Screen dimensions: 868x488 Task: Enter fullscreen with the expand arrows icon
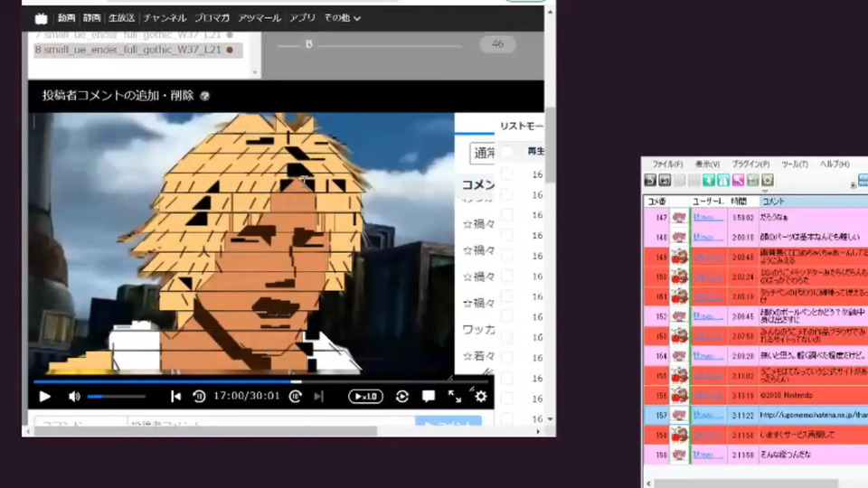(455, 396)
